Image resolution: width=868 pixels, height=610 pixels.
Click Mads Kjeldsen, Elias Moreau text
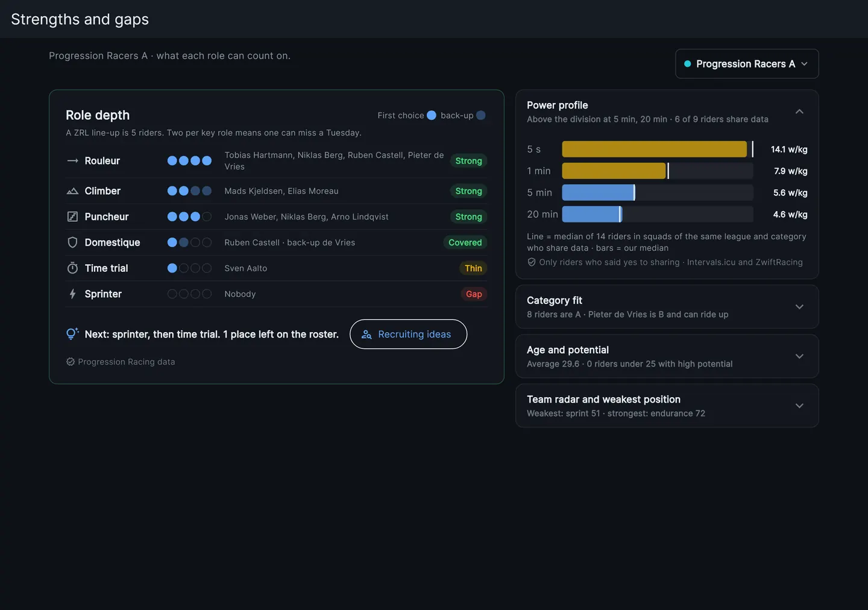(x=281, y=191)
